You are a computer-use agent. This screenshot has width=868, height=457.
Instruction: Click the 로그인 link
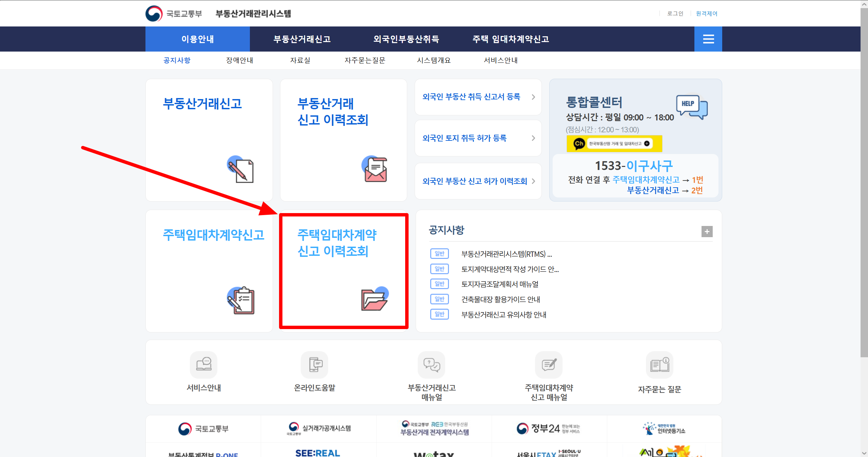point(675,14)
